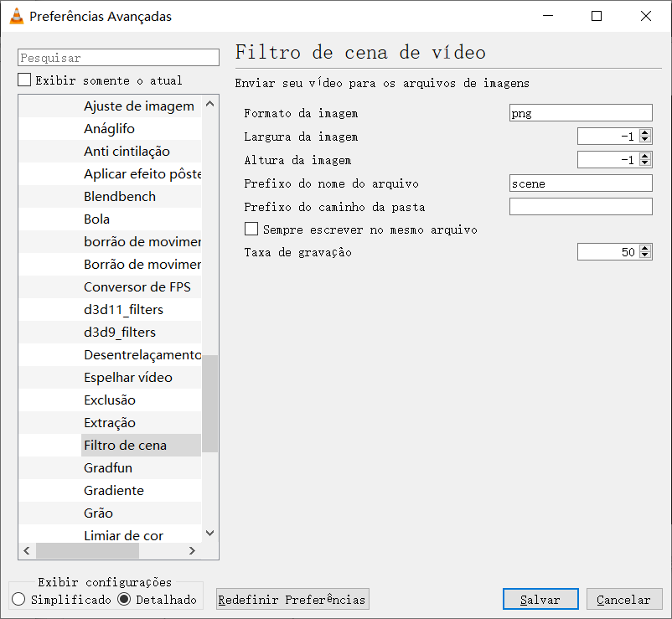
Task: Select the Detalhado radio button
Action: tap(125, 600)
